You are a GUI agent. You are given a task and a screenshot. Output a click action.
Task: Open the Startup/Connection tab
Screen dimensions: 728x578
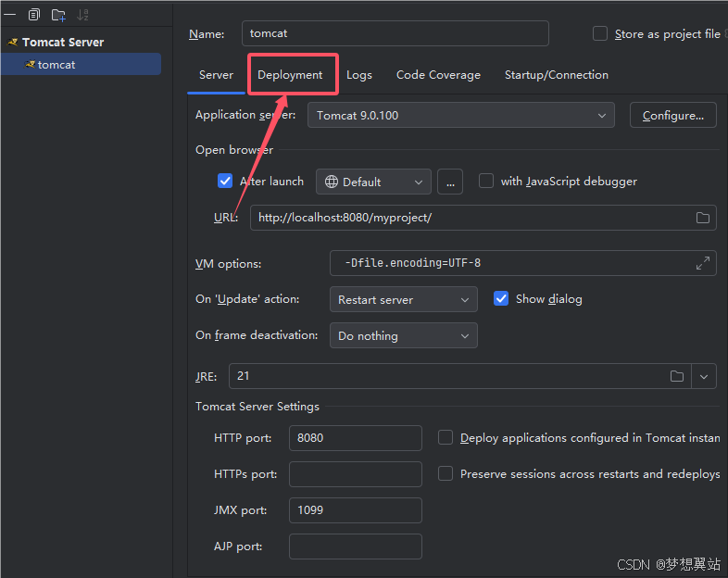pos(557,75)
